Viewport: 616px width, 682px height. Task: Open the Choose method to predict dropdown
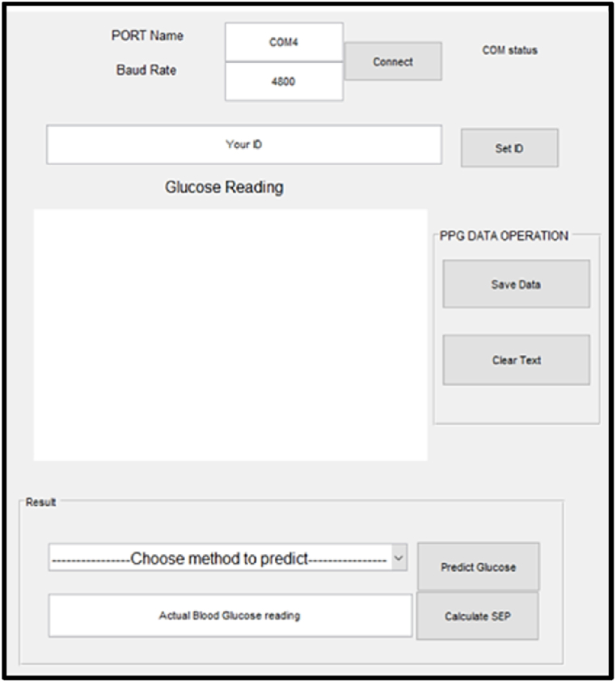pos(220,558)
